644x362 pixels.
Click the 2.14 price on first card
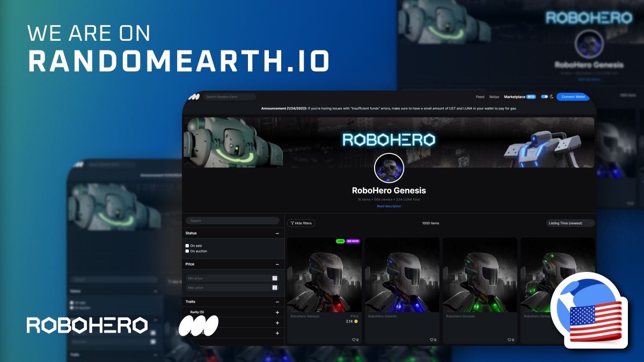[x=349, y=321]
